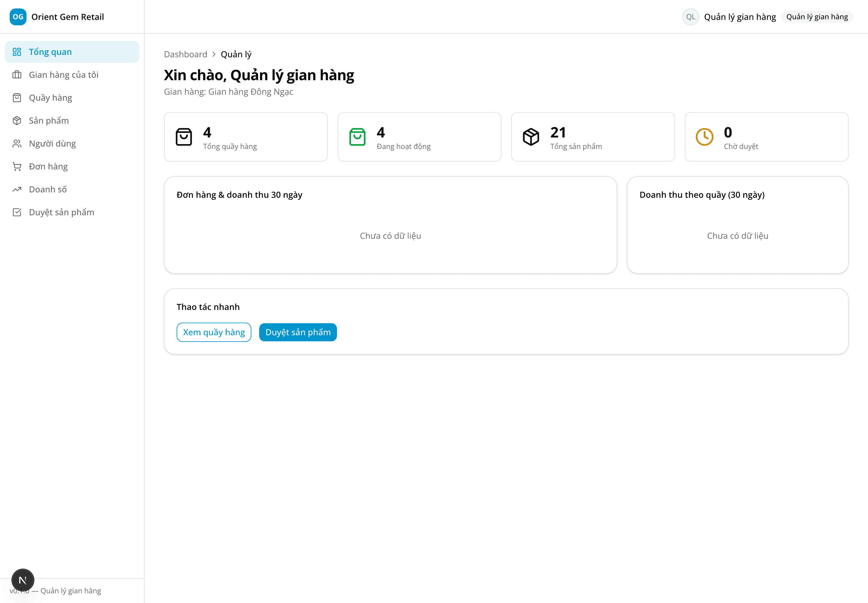This screenshot has height=603, width=868.
Task: Click the Sản phẩm box icon in sidebar
Action: point(17,121)
